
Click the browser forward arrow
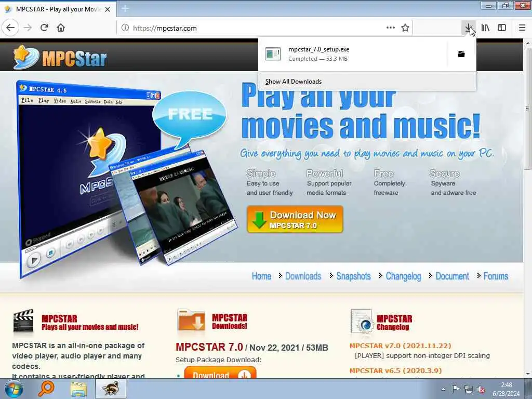click(28, 28)
